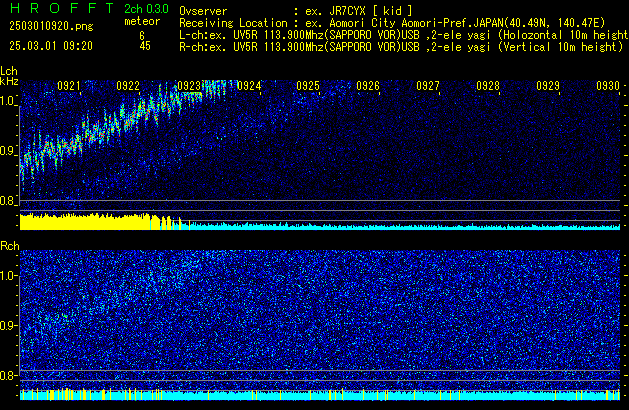
Task: Click the 0923 time marker
Action: [189, 86]
